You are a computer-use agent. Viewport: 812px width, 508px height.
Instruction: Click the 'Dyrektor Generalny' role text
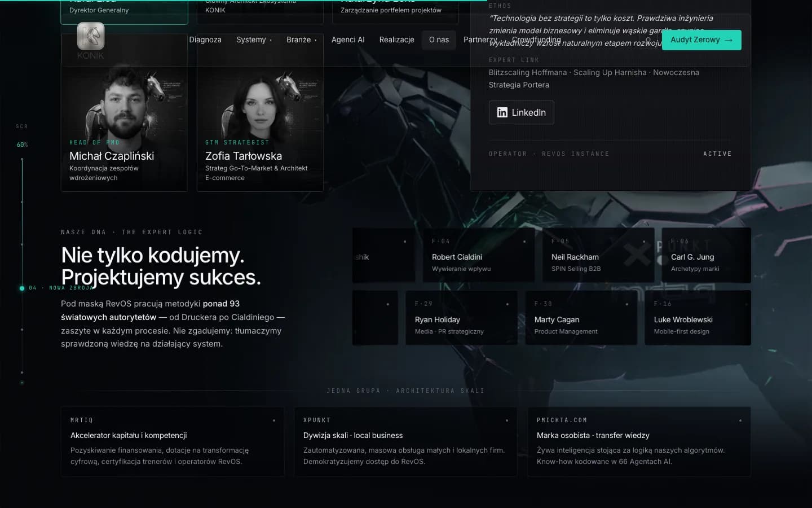coord(99,10)
